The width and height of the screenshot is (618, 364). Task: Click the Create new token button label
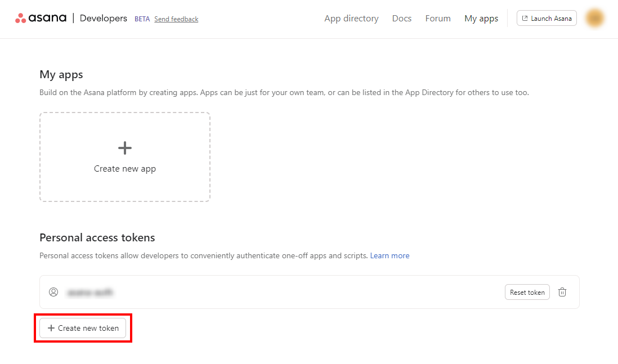[x=88, y=328]
